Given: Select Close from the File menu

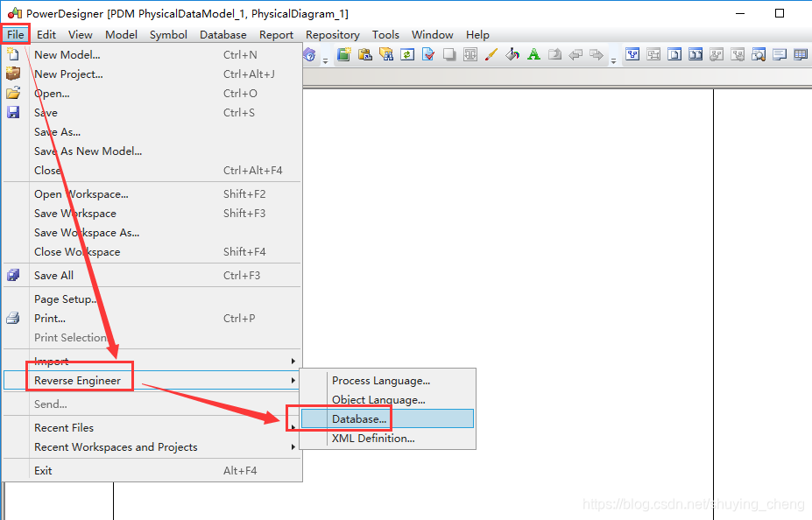Looking at the screenshot, I should pyautogui.click(x=152, y=170).
